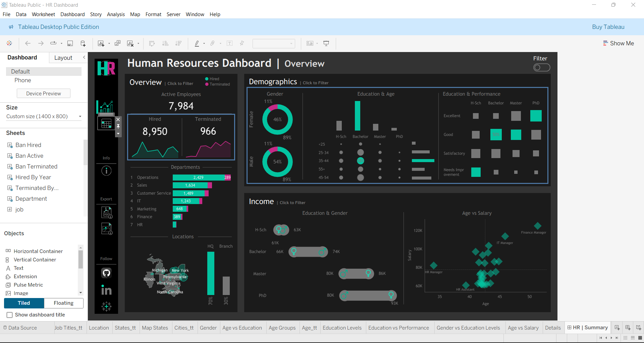Click the Device Preview button
The width and height of the screenshot is (644, 343).
pos(43,93)
